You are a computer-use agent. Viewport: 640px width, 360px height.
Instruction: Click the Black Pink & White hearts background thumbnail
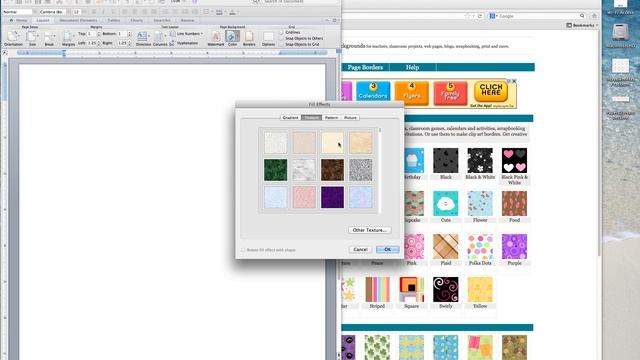coord(514,161)
